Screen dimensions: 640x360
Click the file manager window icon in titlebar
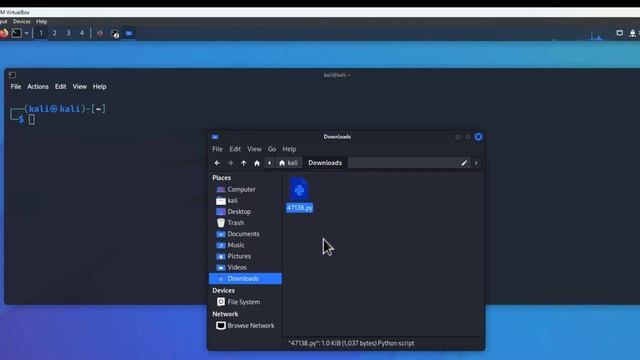click(215, 137)
